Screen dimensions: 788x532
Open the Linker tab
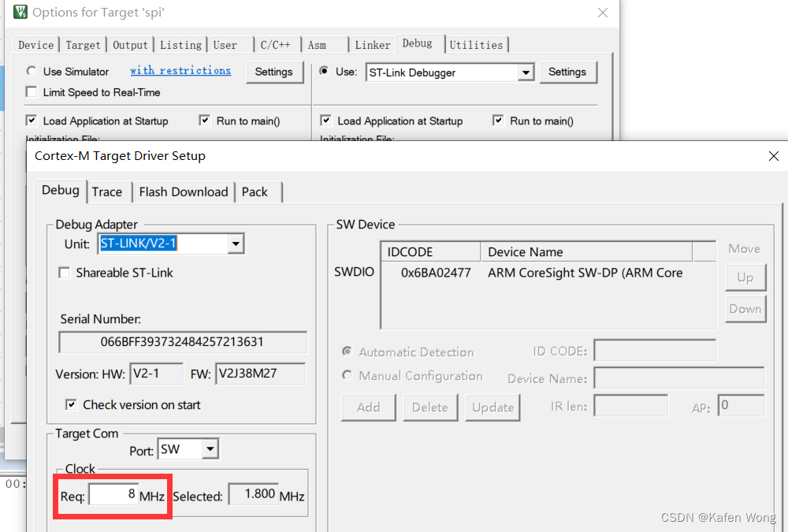(x=373, y=45)
